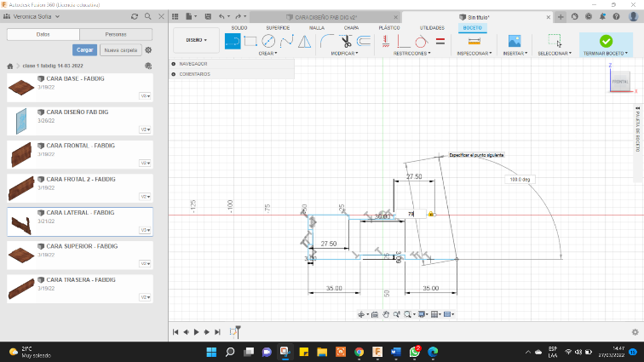
Task: Jump to timeline end
Action: (x=218, y=332)
